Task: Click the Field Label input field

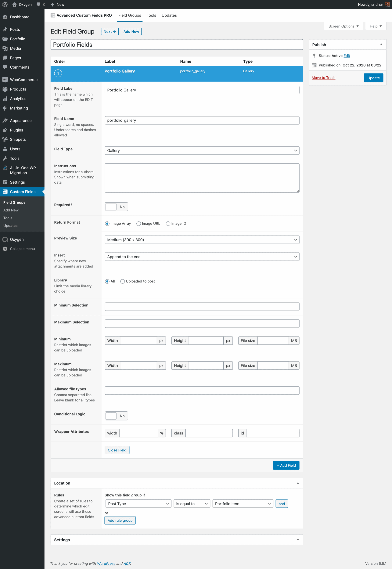Action: (202, 90)
